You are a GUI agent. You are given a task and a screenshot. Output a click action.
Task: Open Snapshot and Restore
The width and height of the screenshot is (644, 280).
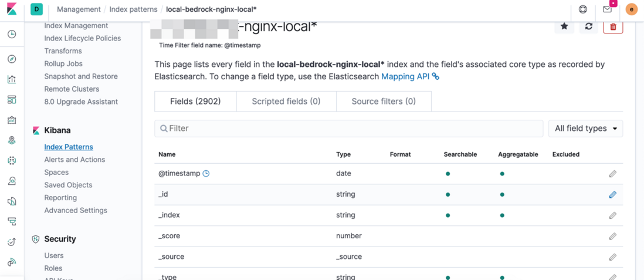click(81, 76)
